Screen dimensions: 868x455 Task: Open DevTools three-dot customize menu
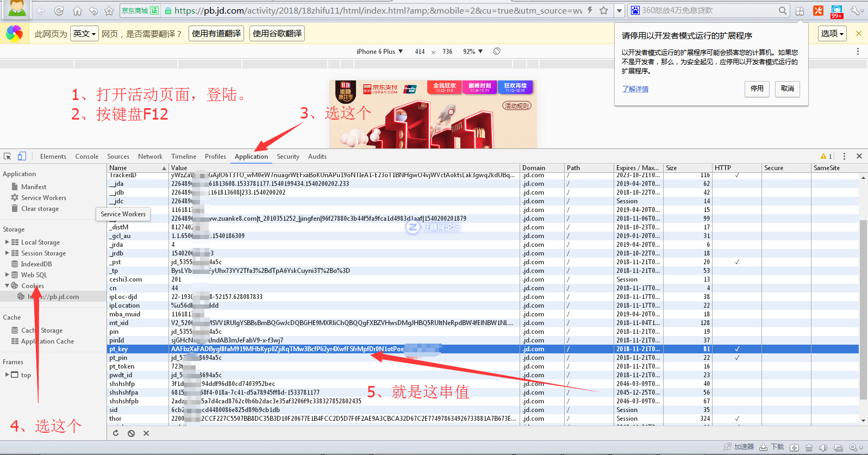pos(844,157)
